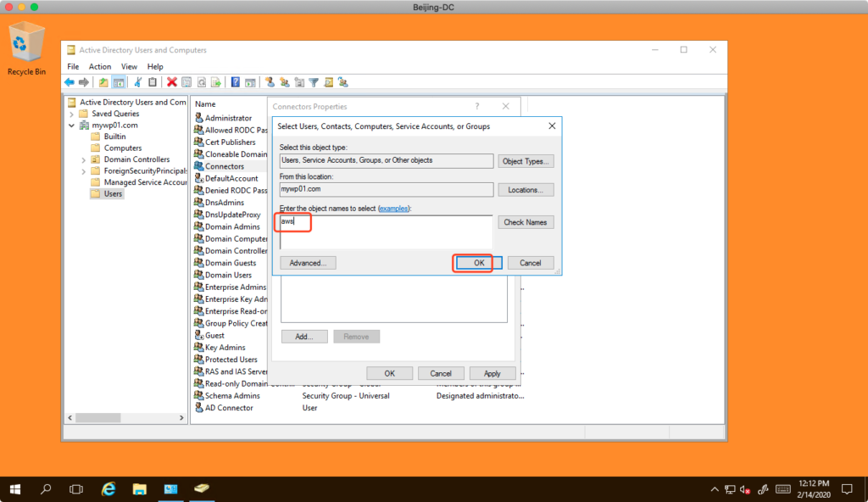Viewport: 868px width, 502px height.
Task: Open the Action menu
Action: (100, 66)
